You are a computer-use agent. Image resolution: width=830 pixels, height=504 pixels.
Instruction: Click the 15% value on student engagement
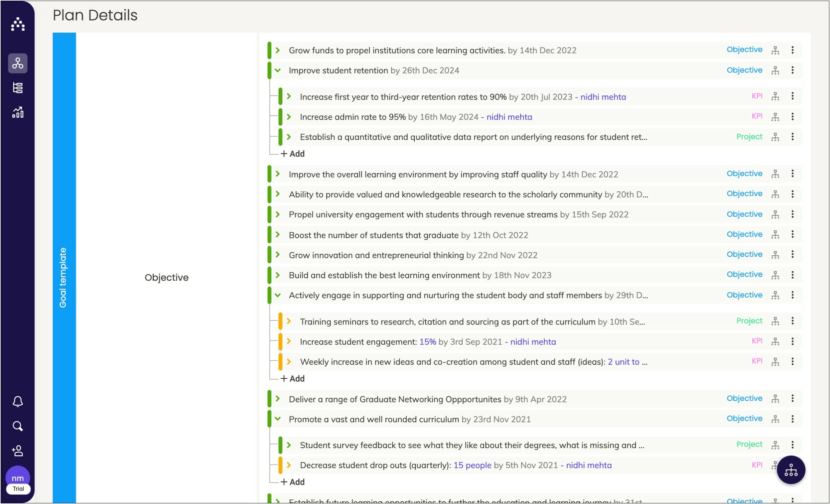(x=427, y=342)
